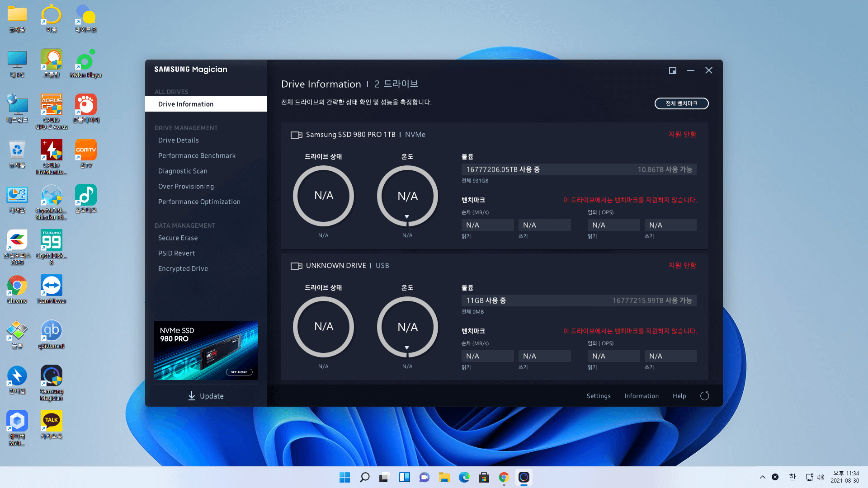Click the Samsung SSD 980 PRO drive icon
Screen dimensions: 868x488
(296, 135)
